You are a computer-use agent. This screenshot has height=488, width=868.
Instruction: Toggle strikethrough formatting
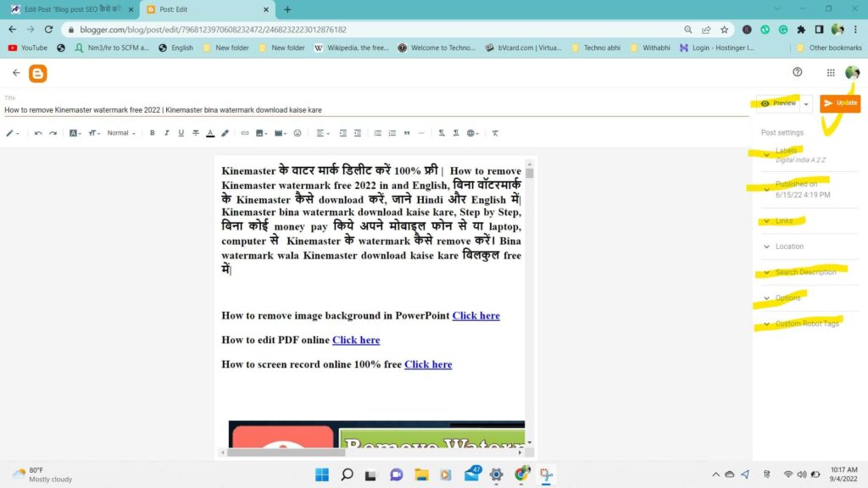click(196, 133)
